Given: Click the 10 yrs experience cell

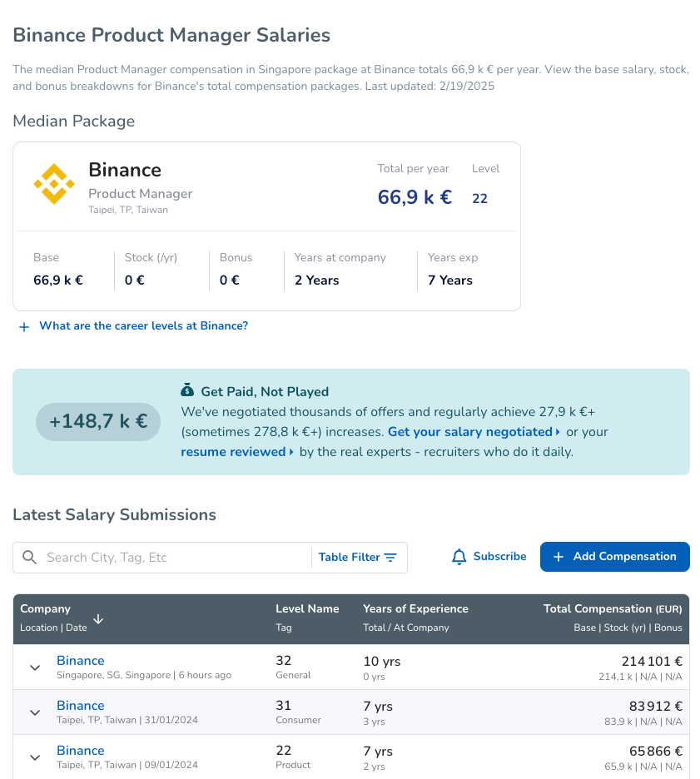Looking at the screenshot, I should [381, 662].
